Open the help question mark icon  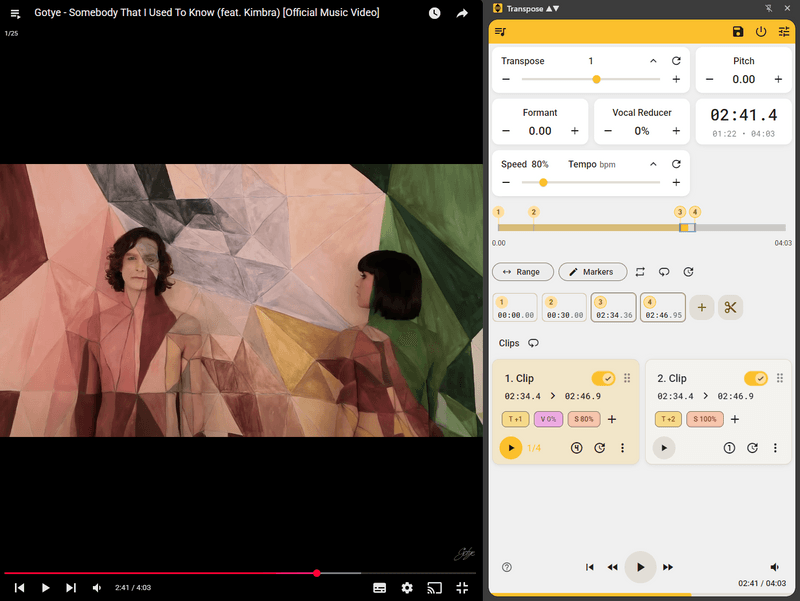click(x=507, y=567)
